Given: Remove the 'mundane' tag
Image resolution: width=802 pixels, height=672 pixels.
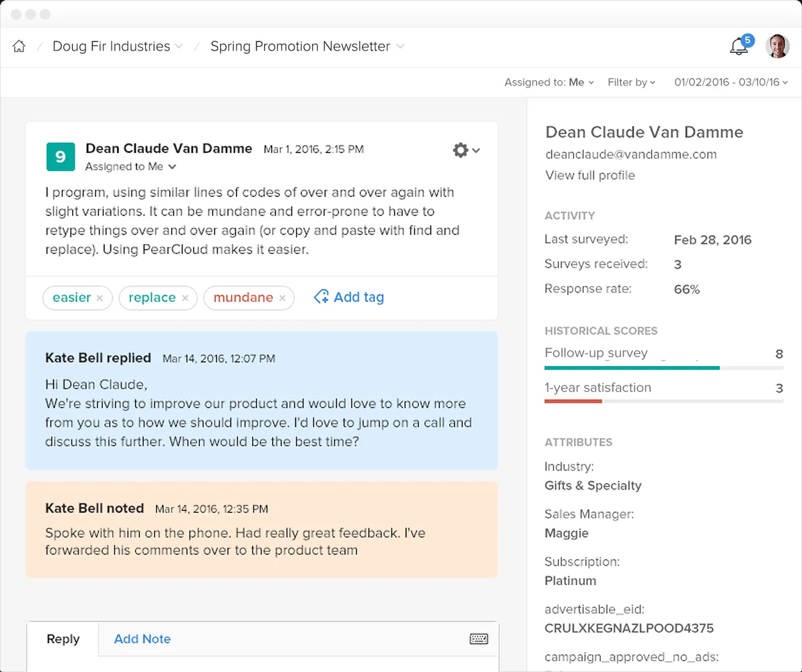Looking at the screenshot, I should 282,298.
